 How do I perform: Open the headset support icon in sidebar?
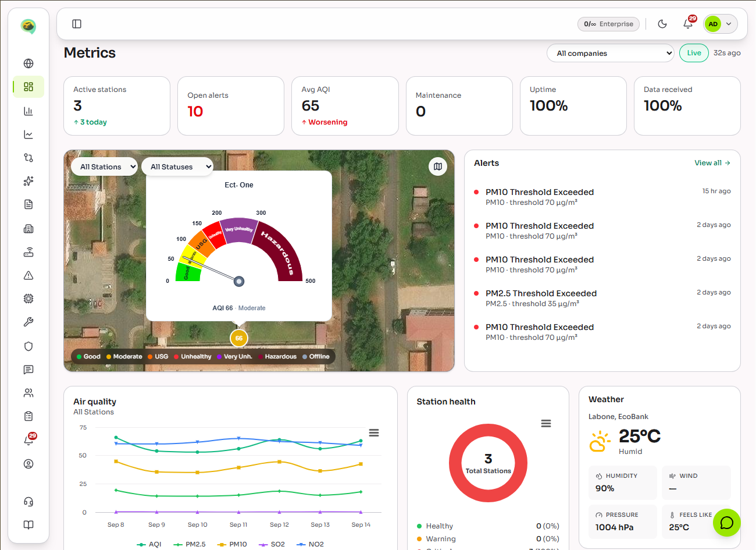[28, 502]
